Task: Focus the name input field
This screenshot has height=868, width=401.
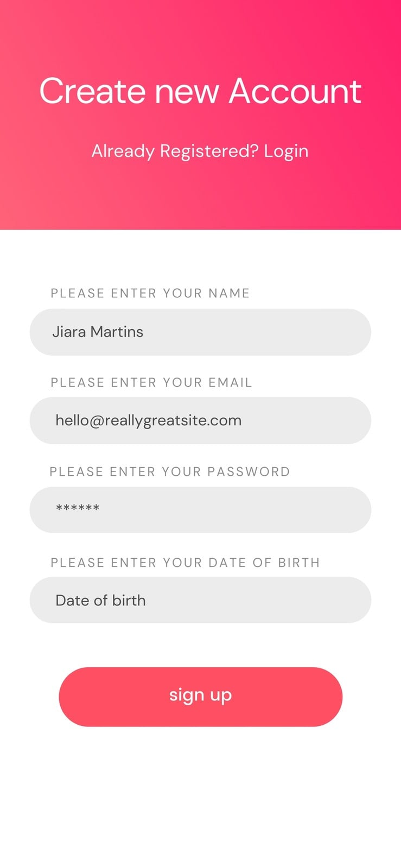Action: click(x=200, y=332)
